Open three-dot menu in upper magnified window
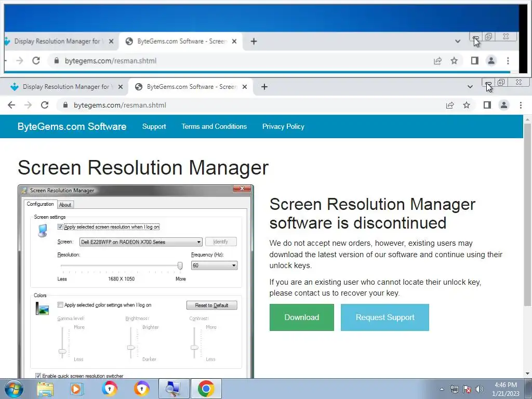Viewport: 532px width, 399px height. click(x=508, y=61)
